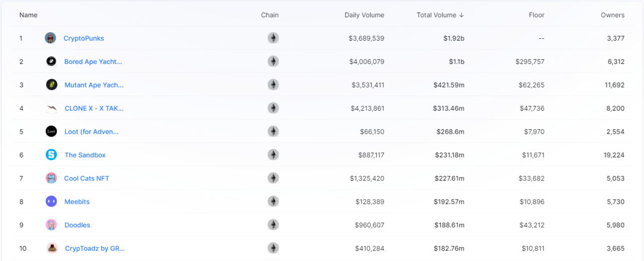
Task: Click The Sandbox blue S logo
Action: tap(51, 155)
